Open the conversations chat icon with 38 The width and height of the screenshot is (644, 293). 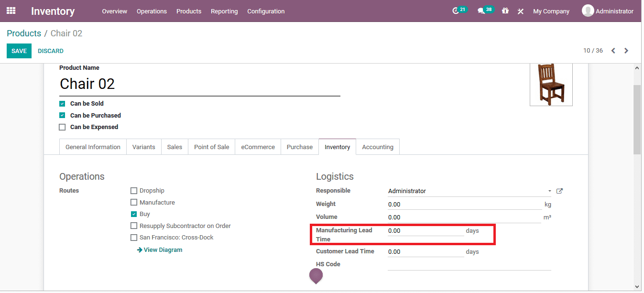[x=485, y=10]
